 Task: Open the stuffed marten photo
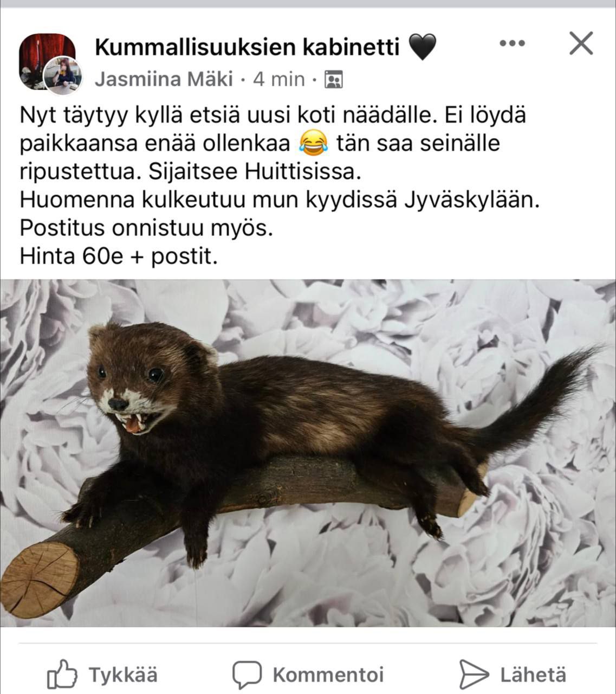pyautogui.click(x=308, y=453)
